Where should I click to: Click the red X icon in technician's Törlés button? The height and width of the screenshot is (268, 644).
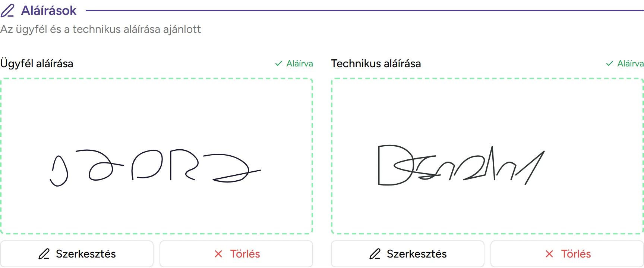coord(549,254)
